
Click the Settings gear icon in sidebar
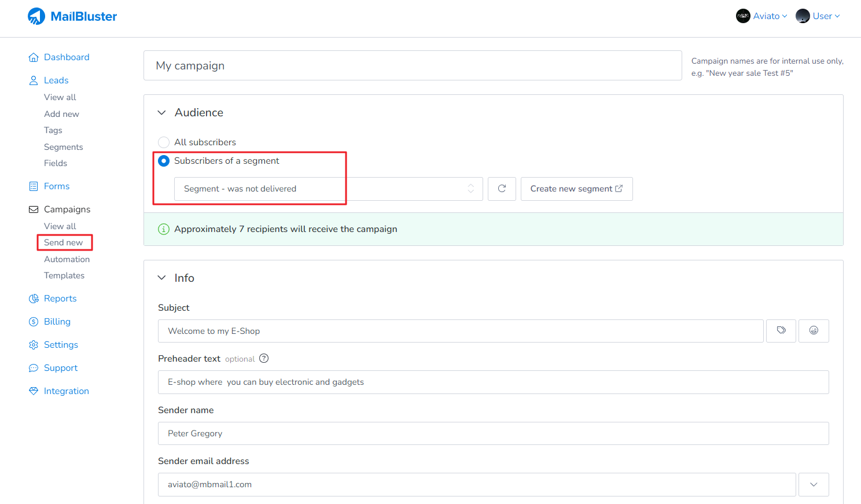34,345
